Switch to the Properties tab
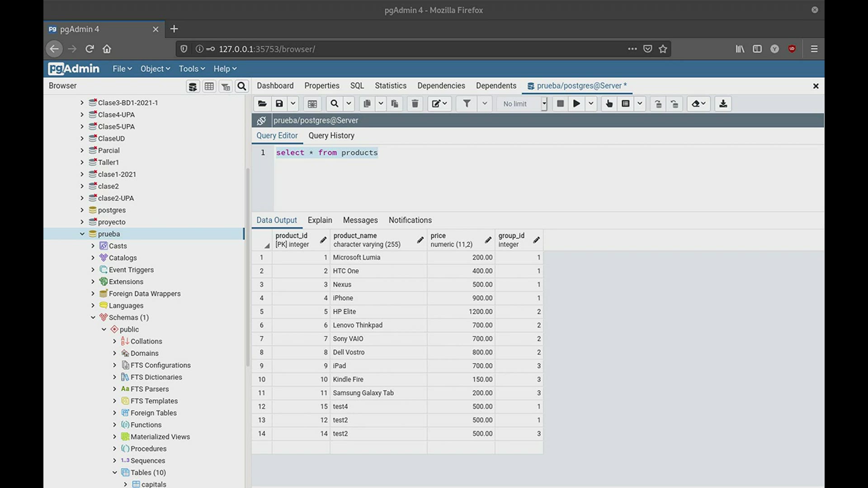Screen dimensions: 868x488 click(x=322, y=86)
